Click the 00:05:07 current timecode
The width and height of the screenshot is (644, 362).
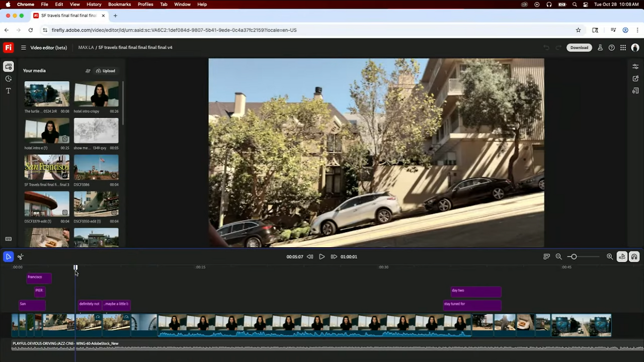pyautogui.click(x=295, y=257)
